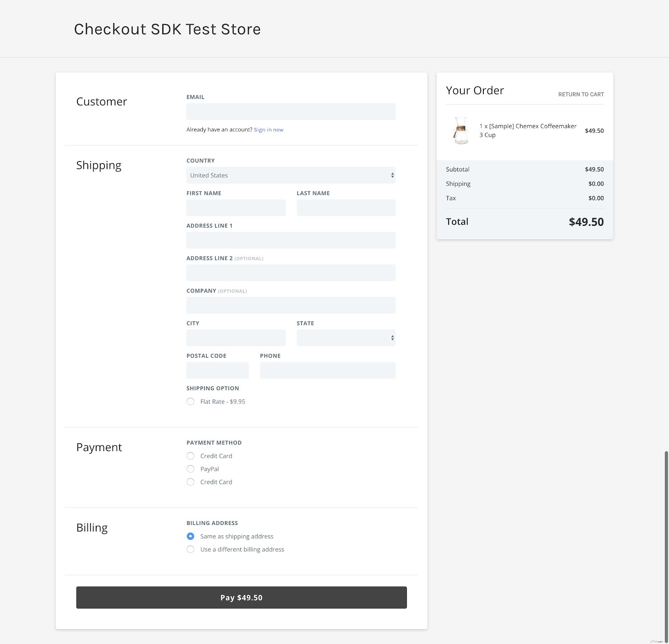Open the Country dropdown

tap(290, 175)
